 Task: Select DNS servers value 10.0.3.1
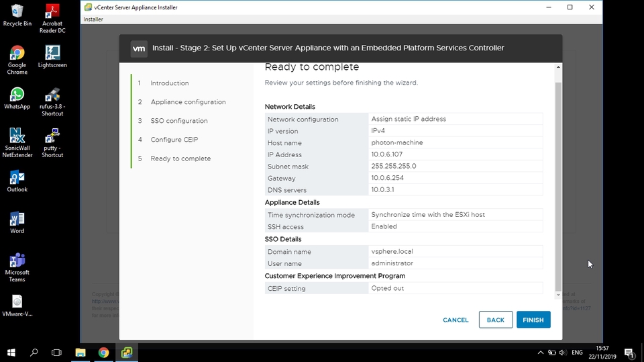click(x=382, y=189)
